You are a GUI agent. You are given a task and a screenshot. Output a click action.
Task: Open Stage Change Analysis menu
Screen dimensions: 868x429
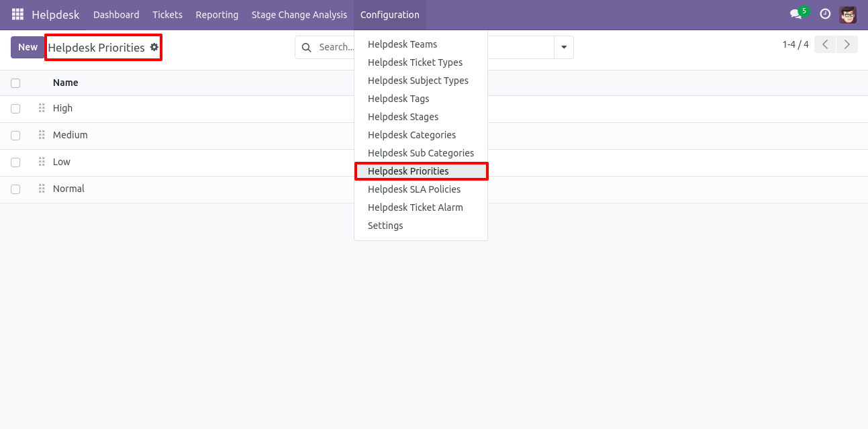(299, 15)
